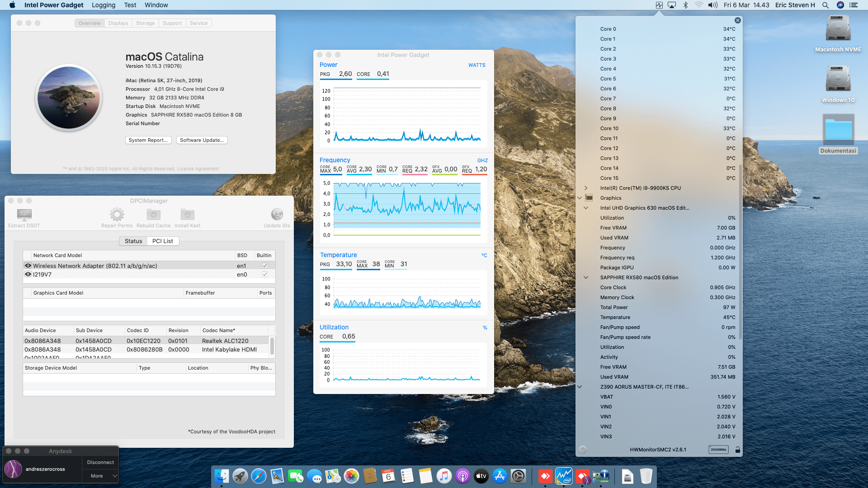Toggle eye icon beside I219V7
868x488 pixels.
pyautogui.click(x=28, y=274)
